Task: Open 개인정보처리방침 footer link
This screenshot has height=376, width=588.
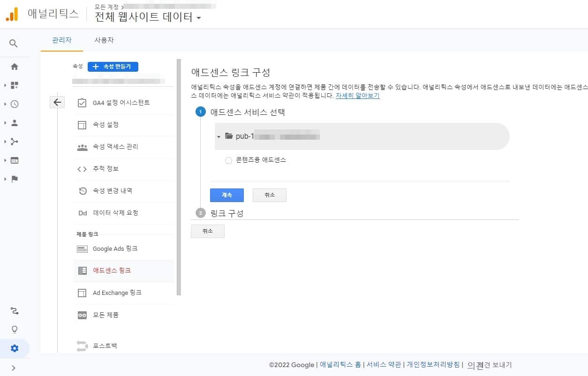Action: [433, 365]
